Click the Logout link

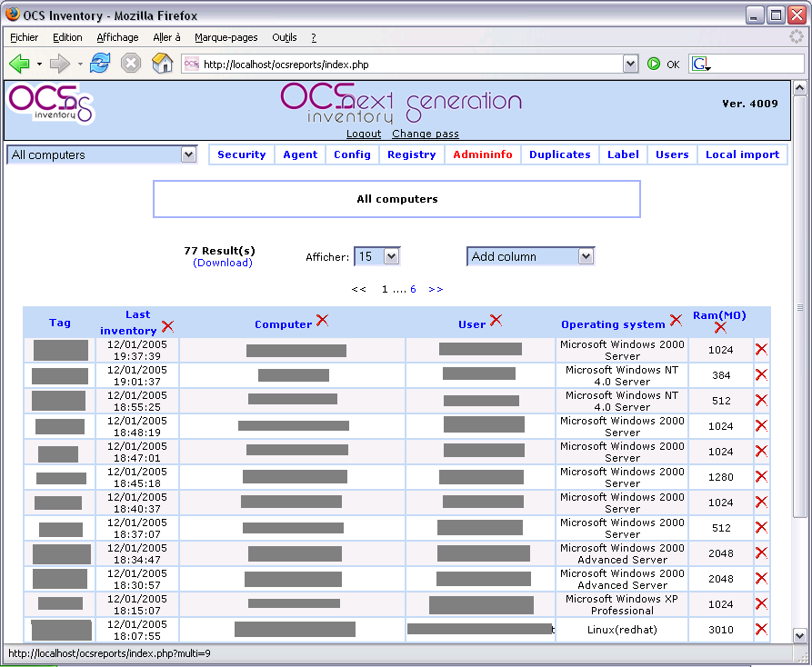[364, 134]
